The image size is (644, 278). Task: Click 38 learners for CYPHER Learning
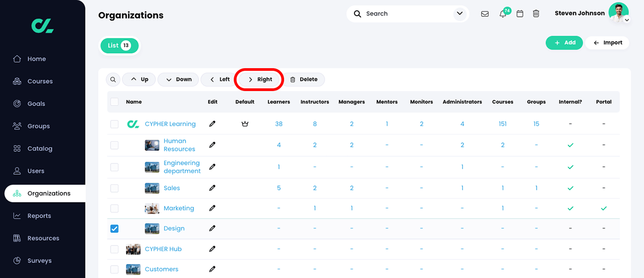[279, 124]
